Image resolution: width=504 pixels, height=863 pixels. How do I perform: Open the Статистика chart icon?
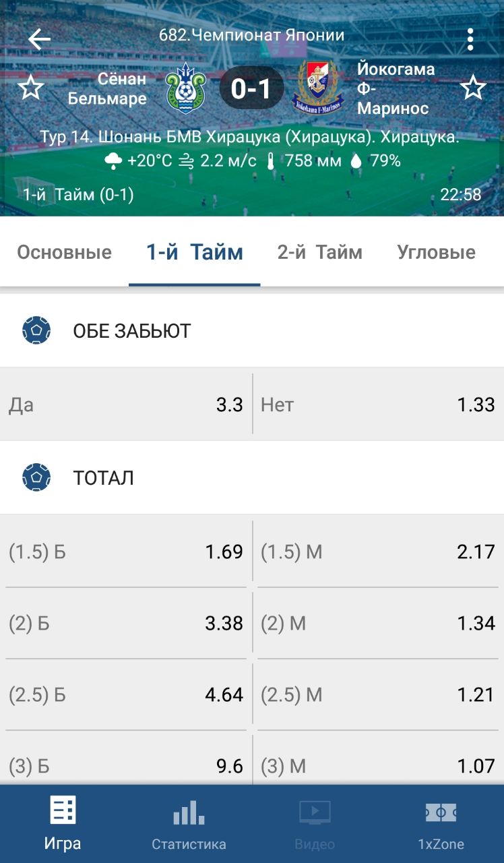point(189,812)
